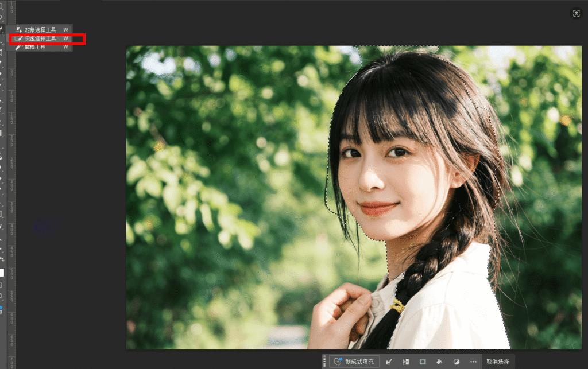Click the invert selection icon

(x=405, y=362)
